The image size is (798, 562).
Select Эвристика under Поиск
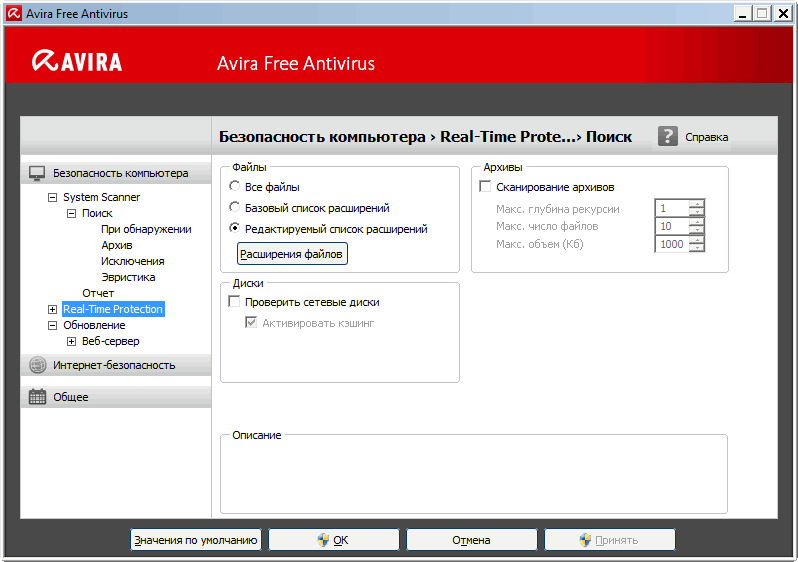point(128,277)
